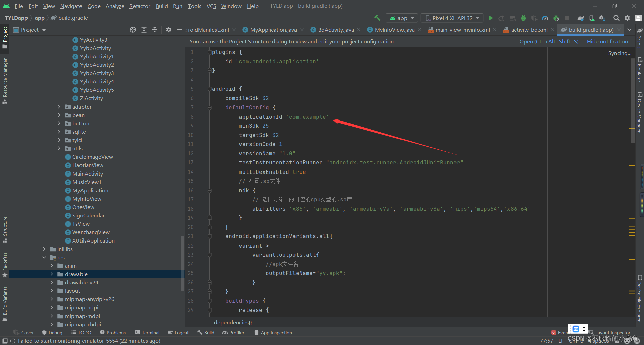Open IDE settings gear in toolbar
The width and height of the screenshot is (644, 345).
pos(627,18)
